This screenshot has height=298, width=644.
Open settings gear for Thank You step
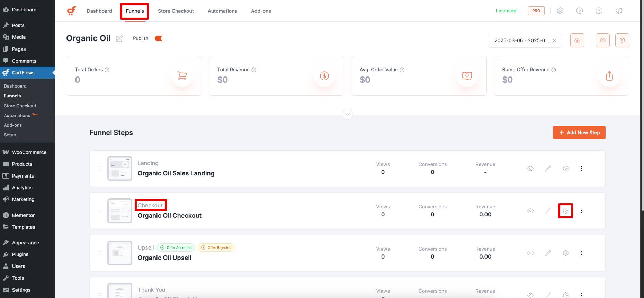566,295
